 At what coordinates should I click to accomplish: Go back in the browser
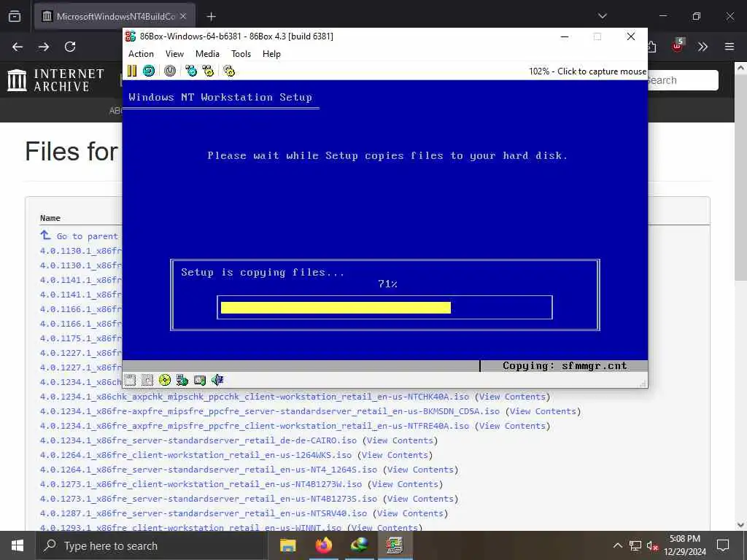[18, 47]
